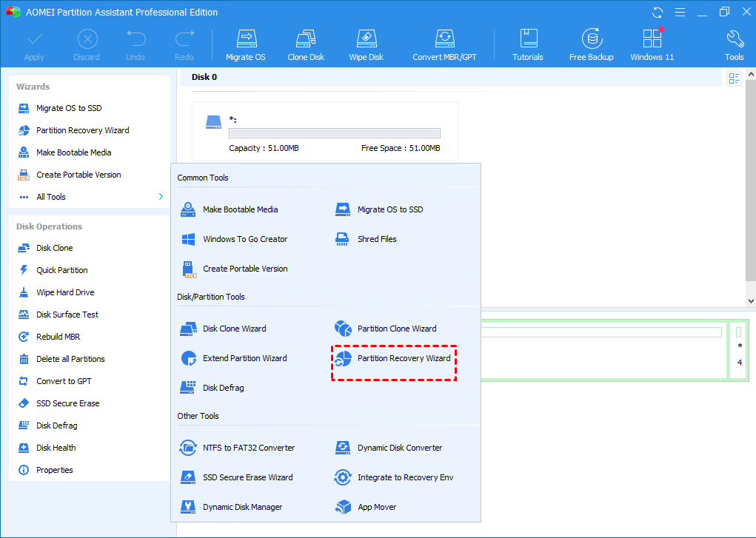
Task: Click the scrollbar down arrow
Action: 751,300
